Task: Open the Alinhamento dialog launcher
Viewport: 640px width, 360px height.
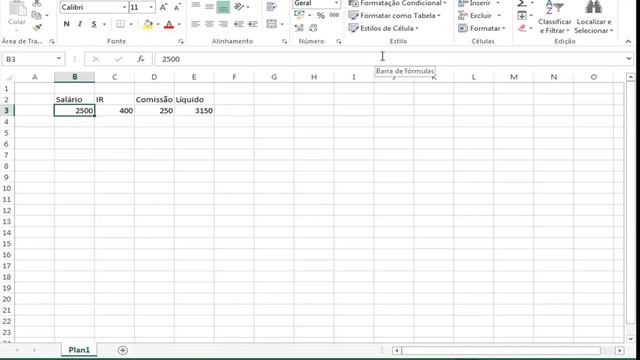Action: point(284,41)
